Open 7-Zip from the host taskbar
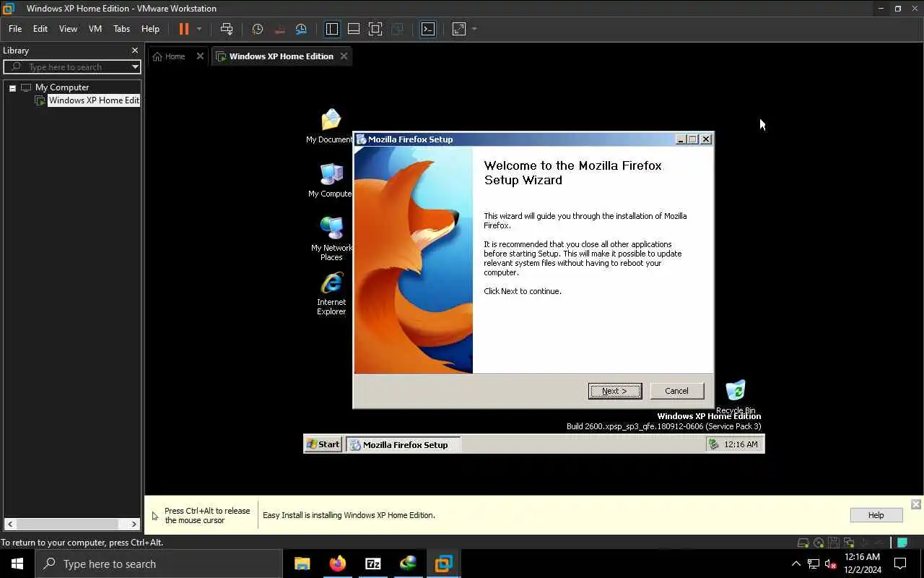Viewport: 924px width, 578px height. coord(372,564)
